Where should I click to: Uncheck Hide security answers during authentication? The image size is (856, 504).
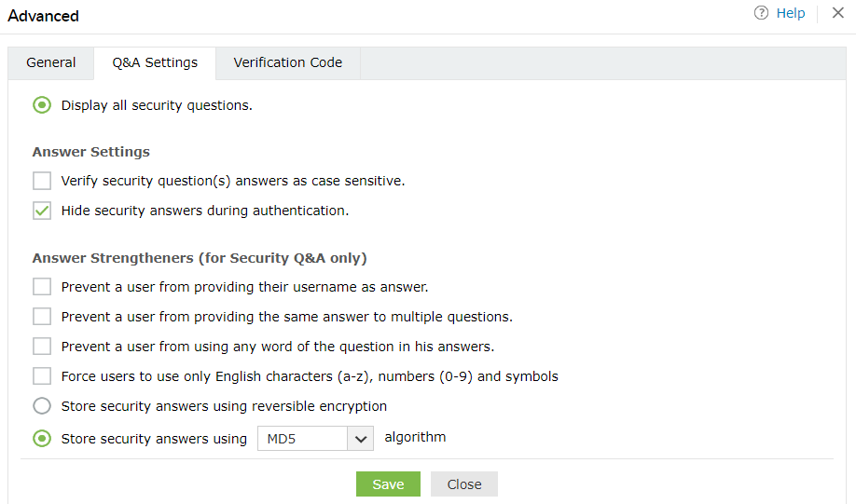coord(42,211)
